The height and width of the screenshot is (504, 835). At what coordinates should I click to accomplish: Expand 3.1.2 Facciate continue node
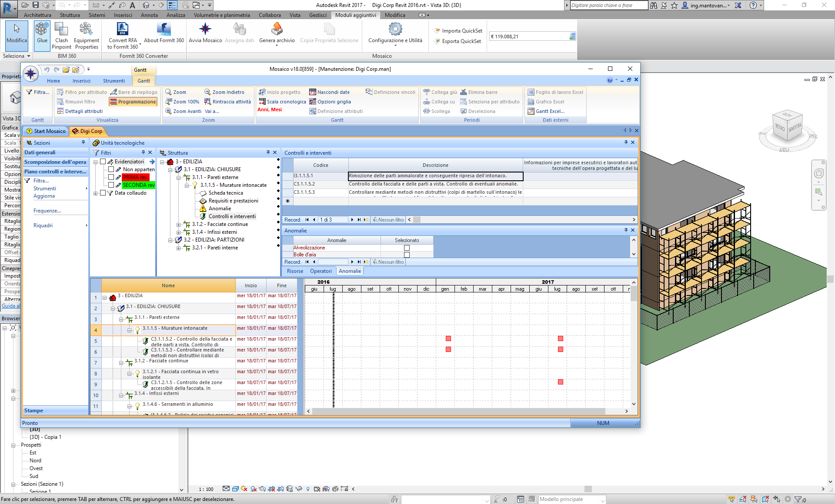point(178,225)
